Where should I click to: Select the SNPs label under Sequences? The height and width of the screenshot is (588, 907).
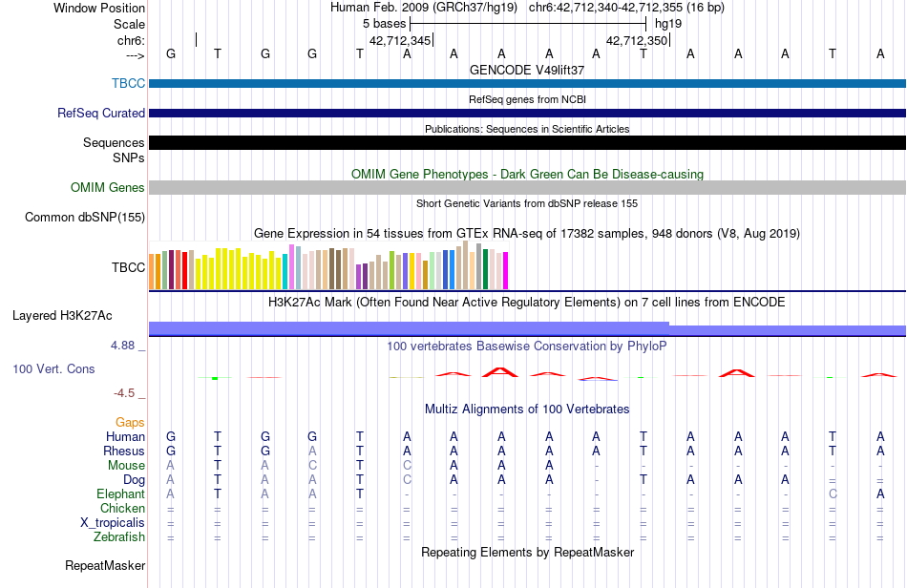pos(129,157)
